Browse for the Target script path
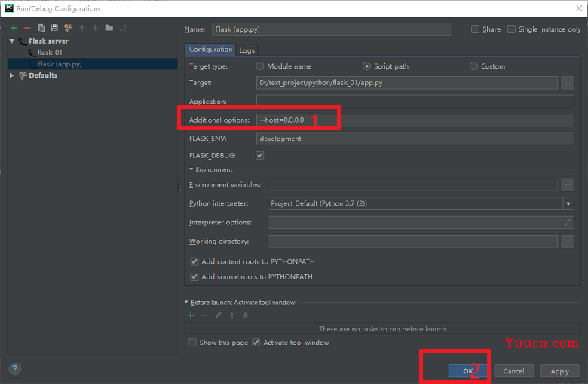This screenshot has width=588, height=384. pyautogui.click(x=568, y=83)
